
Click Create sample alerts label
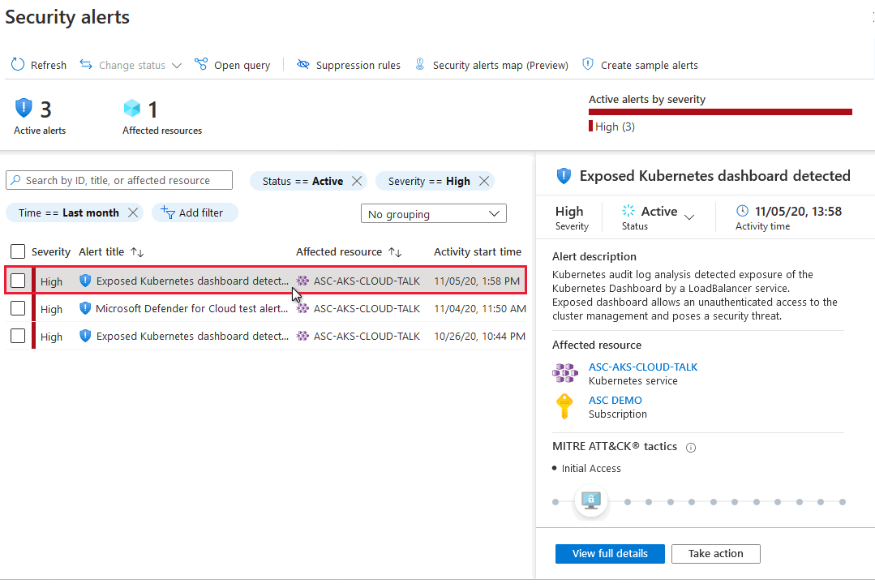pyautogui.click(x=649, y=65)
